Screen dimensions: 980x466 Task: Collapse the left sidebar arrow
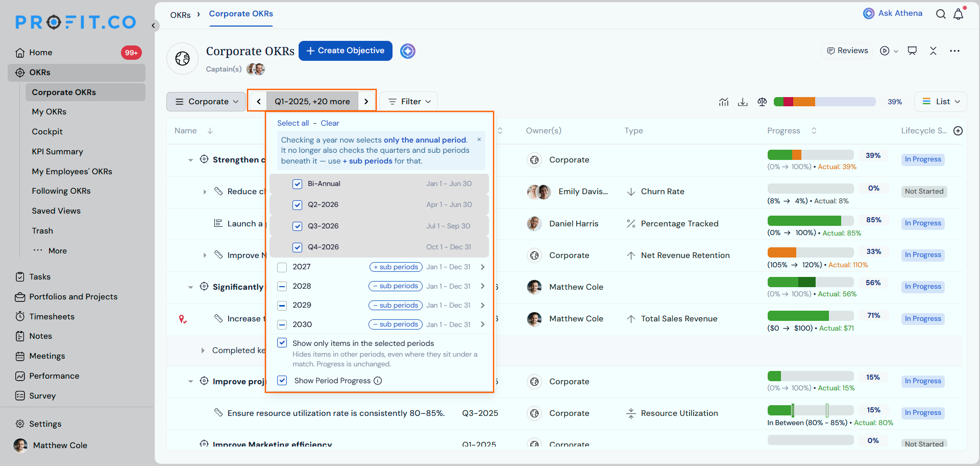pyautogui.click(x=153, y=25)
